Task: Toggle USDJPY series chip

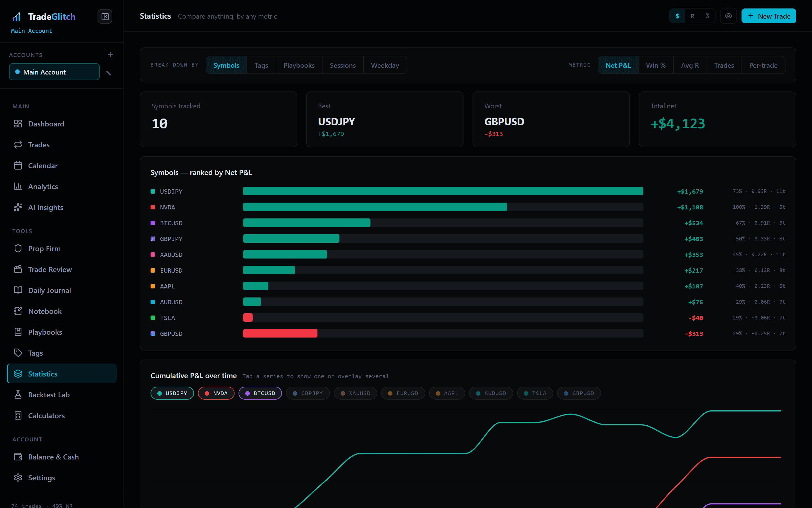Action: click(172, 393)
